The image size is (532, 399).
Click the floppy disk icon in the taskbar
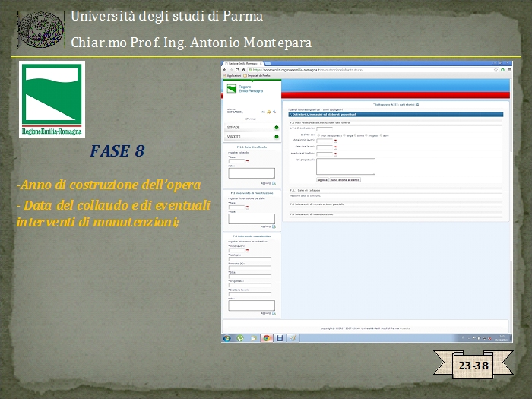click(280, 337)
